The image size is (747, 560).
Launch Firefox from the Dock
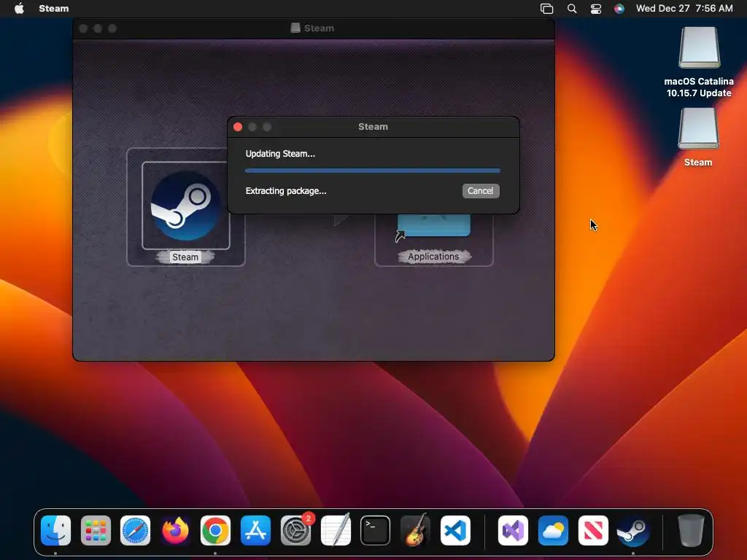tap(175, 530)
